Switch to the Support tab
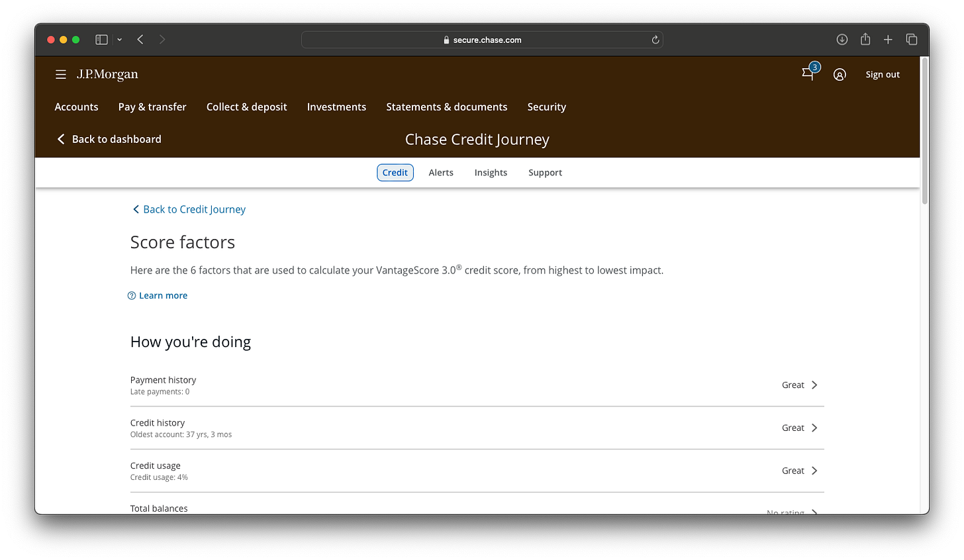 point(545,173)
